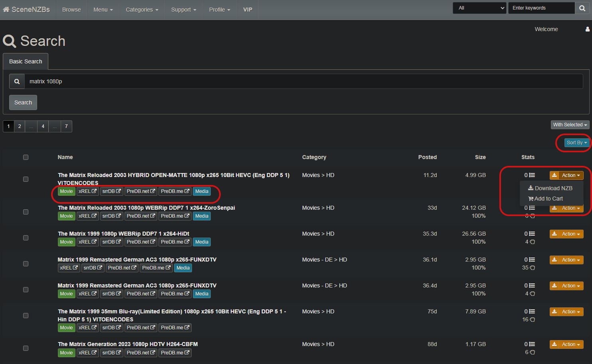Open The Matrix 1999 1080p WEBRip HiDt release

click(x=123, y=234)
